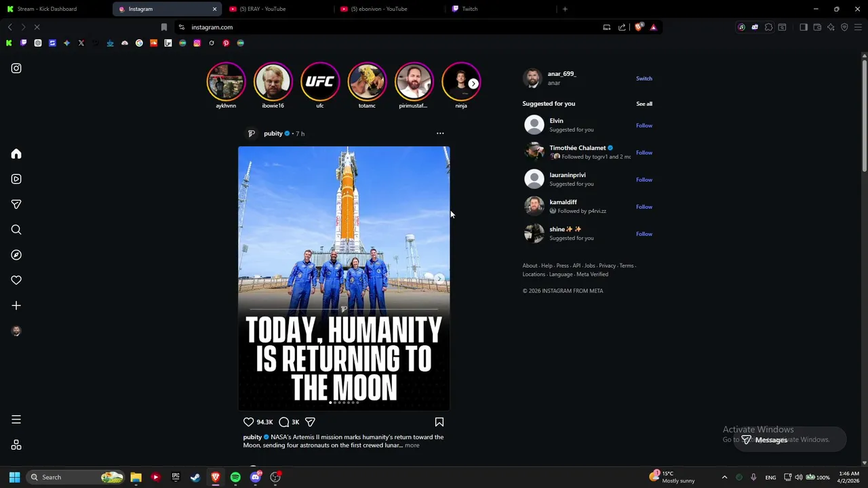Open the Privacy footer link
The image size is (868, 488).
(x=607, y=266)
